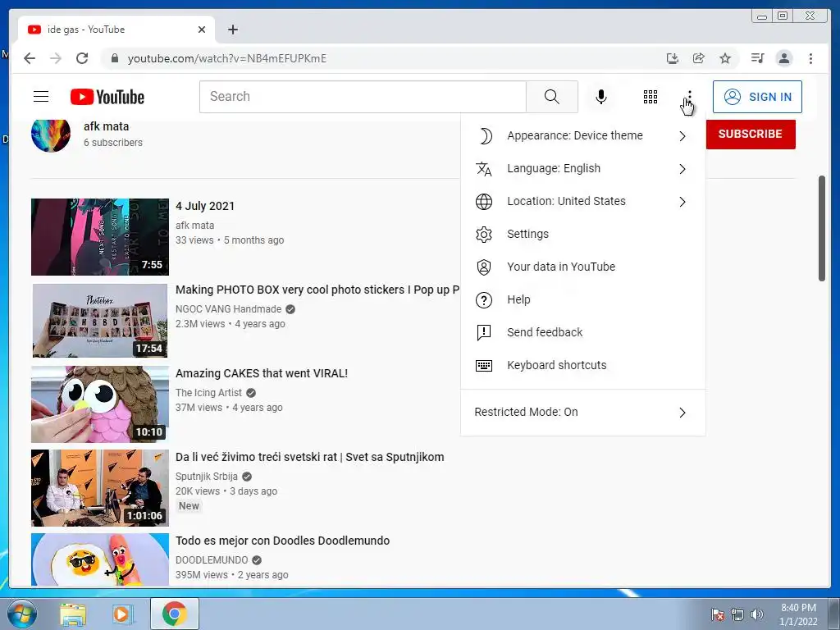Click the Your data shield icon
This screenshot has width=840, height=630.
[x=484, y=267]
